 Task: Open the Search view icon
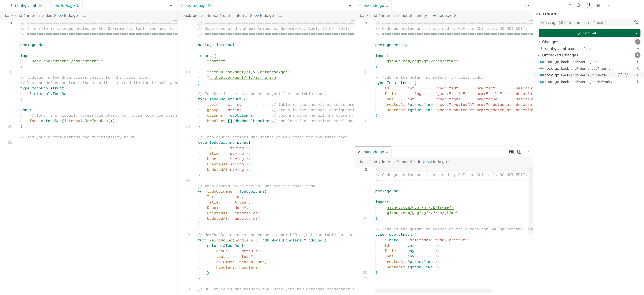[x=578, y=6]
